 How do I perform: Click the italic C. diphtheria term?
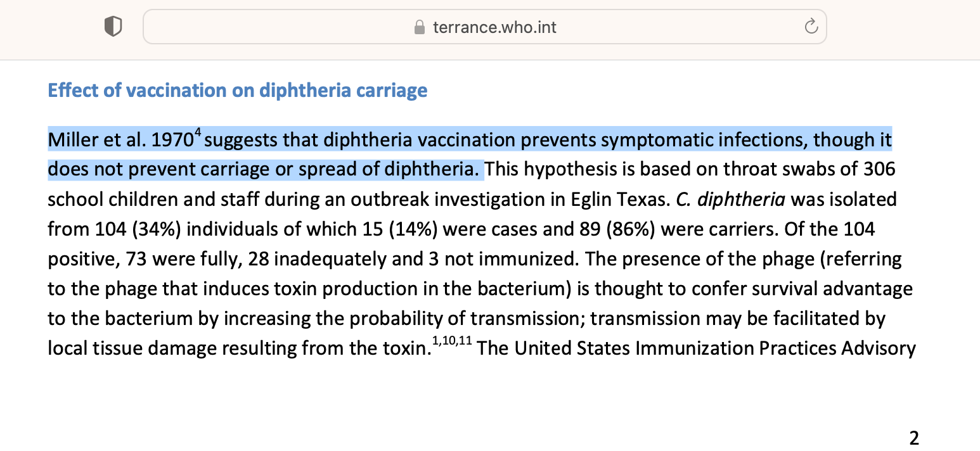point(731,200)
